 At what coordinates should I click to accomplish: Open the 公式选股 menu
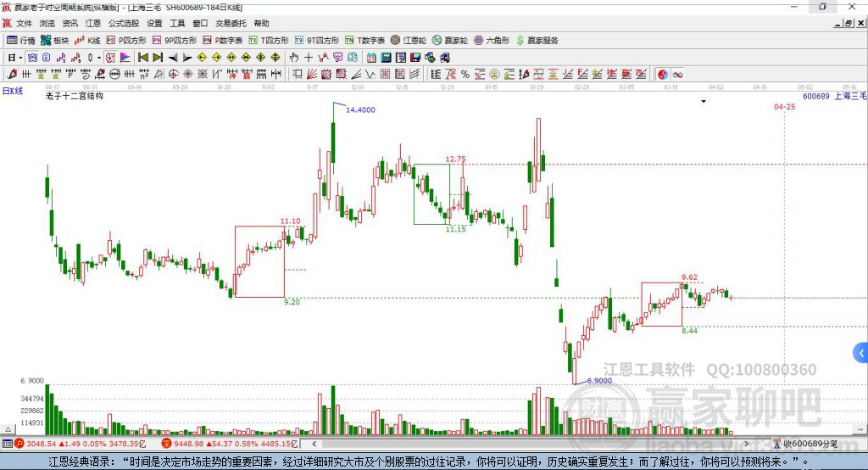point(124,23)
